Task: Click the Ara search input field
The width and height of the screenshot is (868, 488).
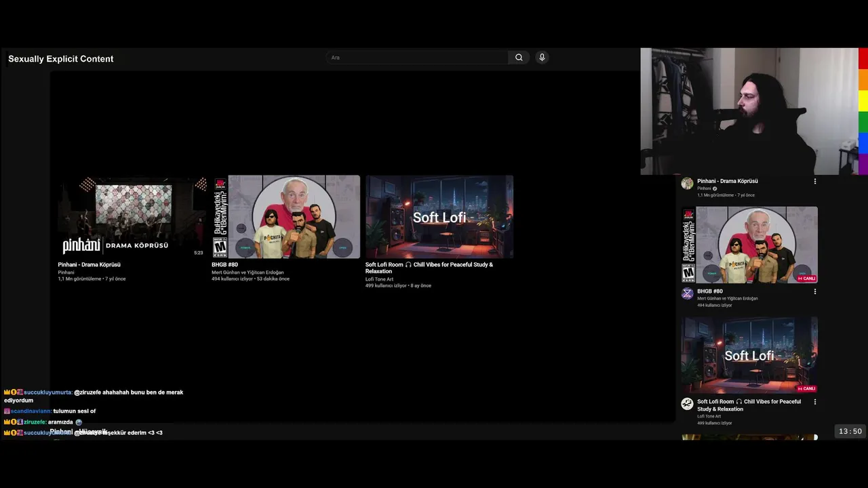Action: (417, 58)
